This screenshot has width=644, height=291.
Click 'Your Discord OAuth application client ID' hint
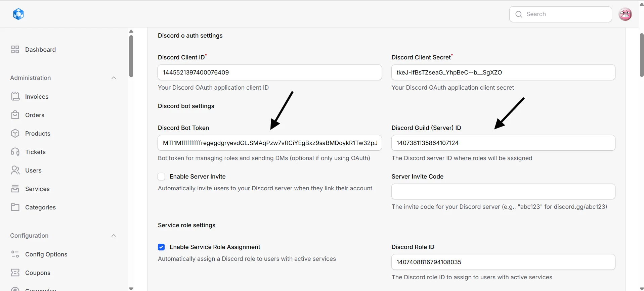(213, 88)
